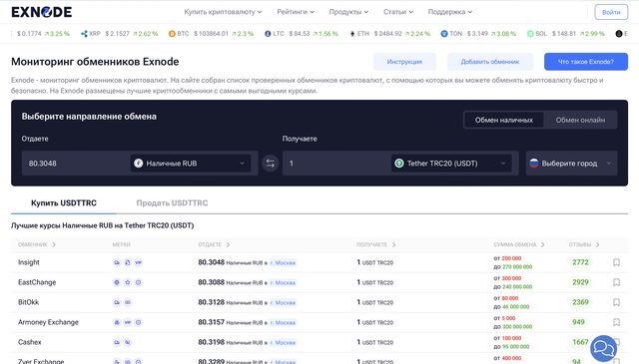Sort by the Обменник column
This screenshot has height=364, width=639.
pyautogui.click(x=37, y=244)
